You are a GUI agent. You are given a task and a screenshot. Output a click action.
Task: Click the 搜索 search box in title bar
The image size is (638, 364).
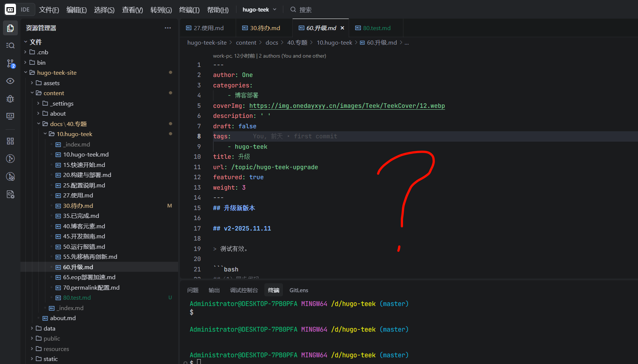click(305, 10)
